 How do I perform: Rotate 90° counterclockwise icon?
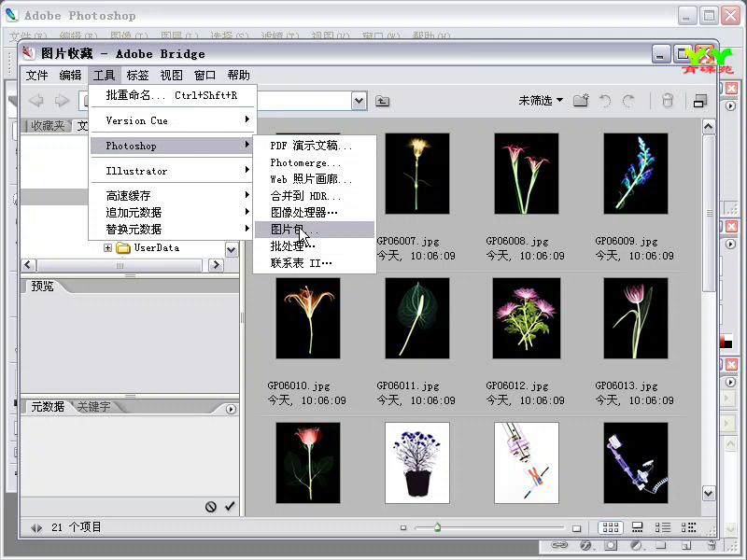pyautogui.click(x=605, y=101)
